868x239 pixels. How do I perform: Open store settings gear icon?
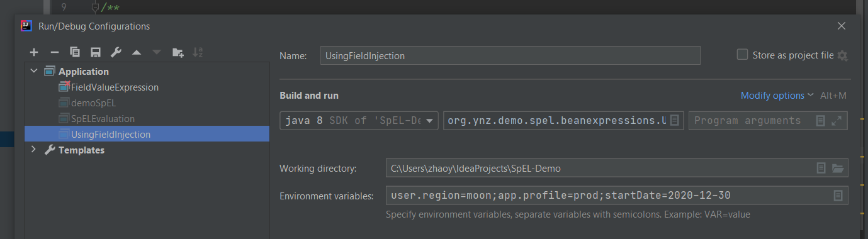(x=843, y=56)
